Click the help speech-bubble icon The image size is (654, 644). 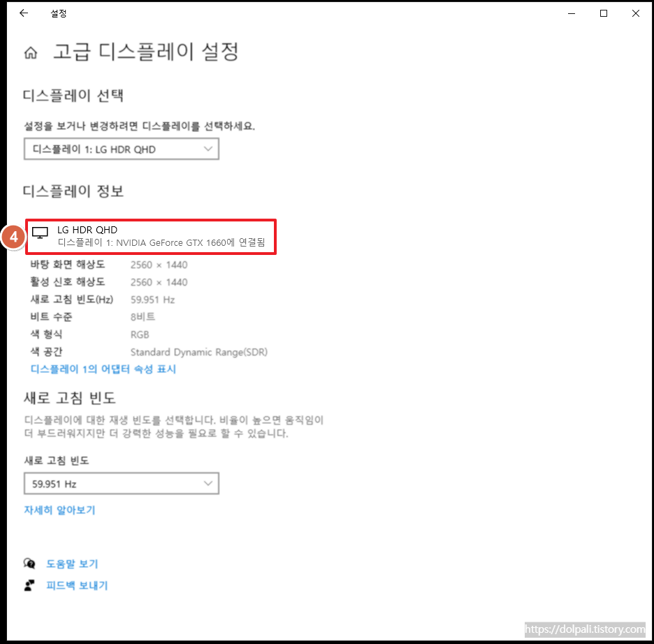click(28, 563)
